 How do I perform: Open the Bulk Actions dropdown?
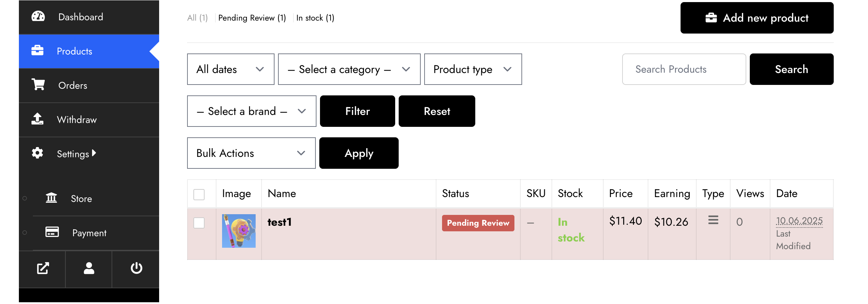[251, 153]
